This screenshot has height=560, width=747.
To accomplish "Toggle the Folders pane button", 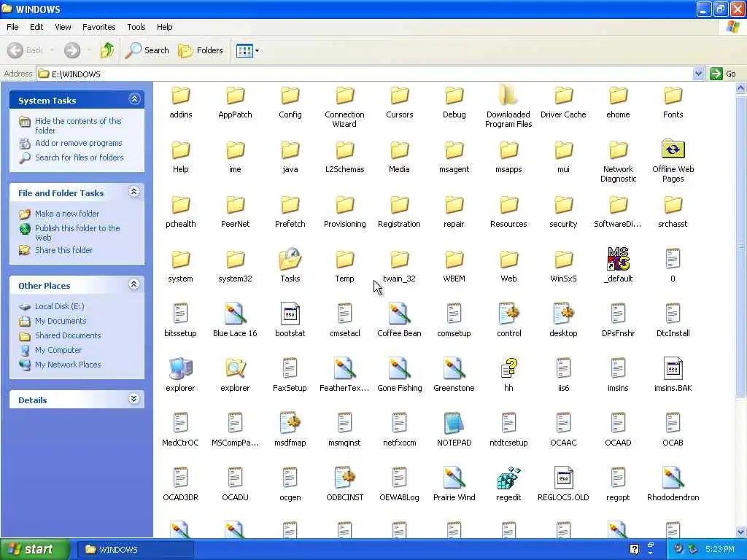I will coord(201,50).
